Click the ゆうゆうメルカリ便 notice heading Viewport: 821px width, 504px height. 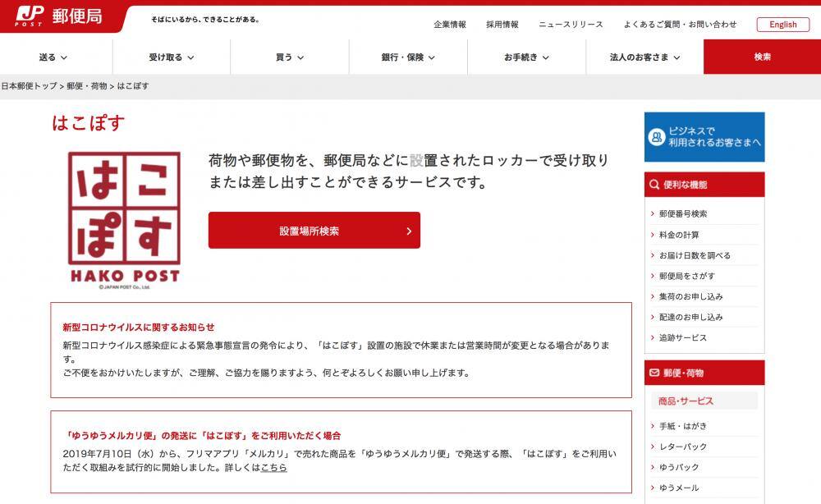(x=202, y=435)
